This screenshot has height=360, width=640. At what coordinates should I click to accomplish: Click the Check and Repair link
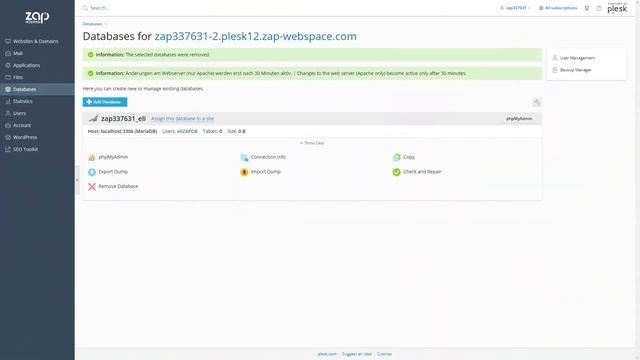coord(422,172)
